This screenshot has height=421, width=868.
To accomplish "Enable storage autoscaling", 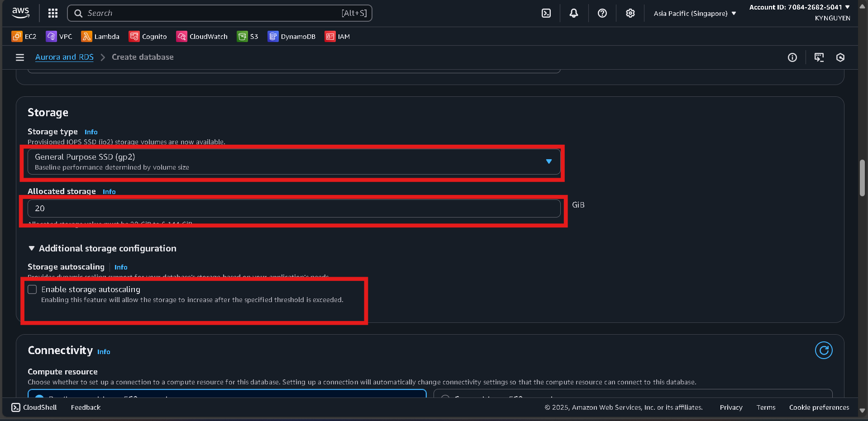I will (32, 289).
